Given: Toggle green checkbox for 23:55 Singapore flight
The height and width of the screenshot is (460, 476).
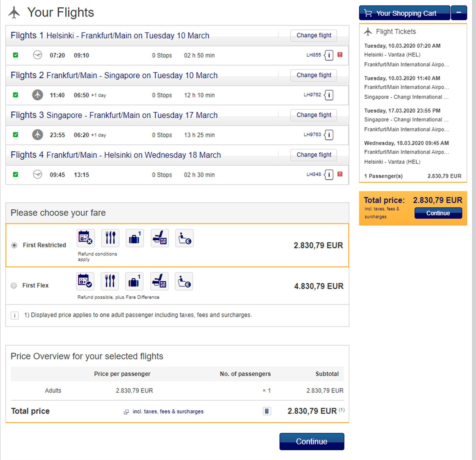Looking at the screenshot, I should pyautogui.click(x=15, y=135).
